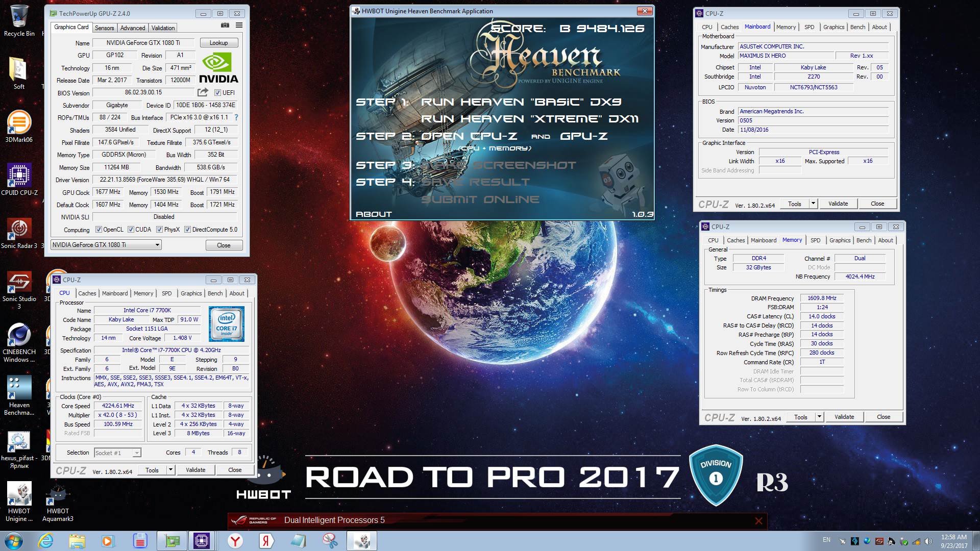980x551 pixels.
Task: Click Close in CPU-Z Memory window
Action: 884,417
